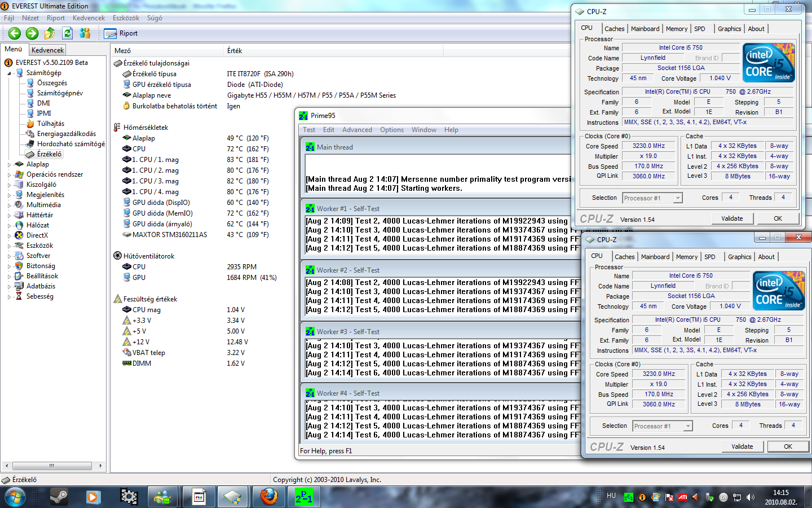
Task: Expand the Alaplap tree node
Action: click(10, 164)
